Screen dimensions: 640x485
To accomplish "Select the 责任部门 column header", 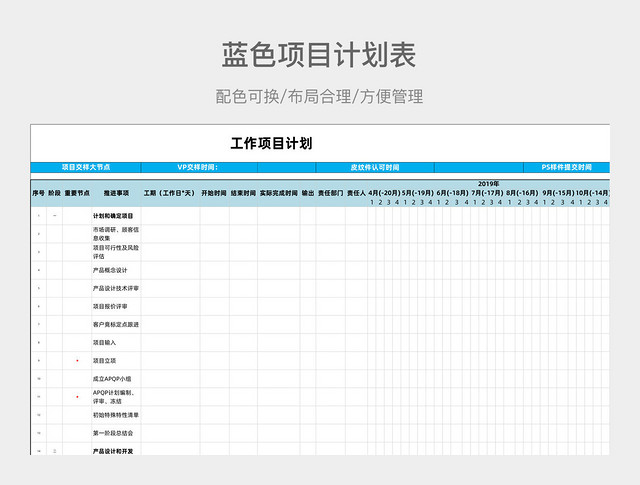I will 331,193.
